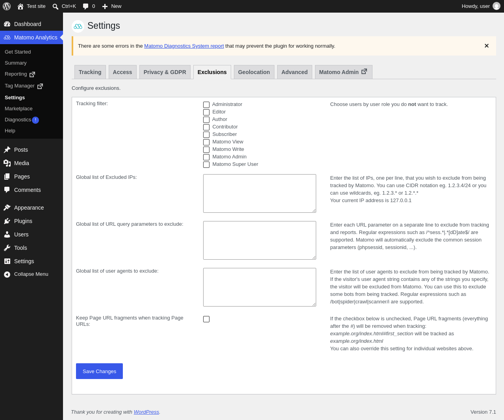Click the Comments speech bubble sidebar icon
504x420 pixels.
[x=7, y=190]
